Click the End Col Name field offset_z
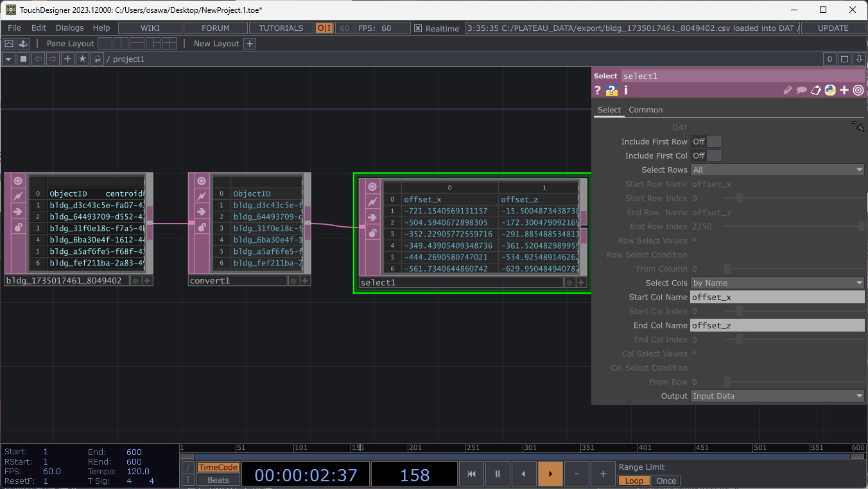 point(777,325)
